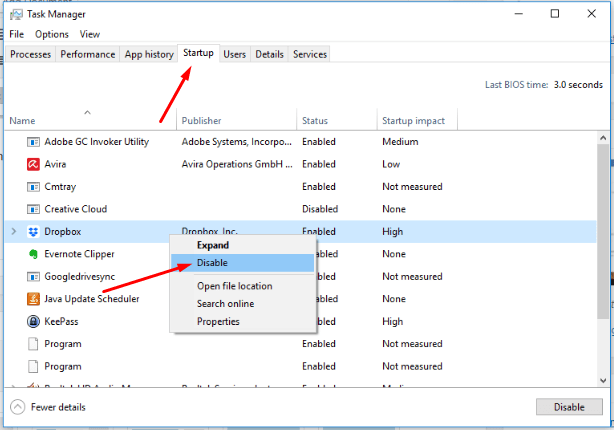
Task: Click the Disabled status of Creative Cloud
Action: [320, 209]
